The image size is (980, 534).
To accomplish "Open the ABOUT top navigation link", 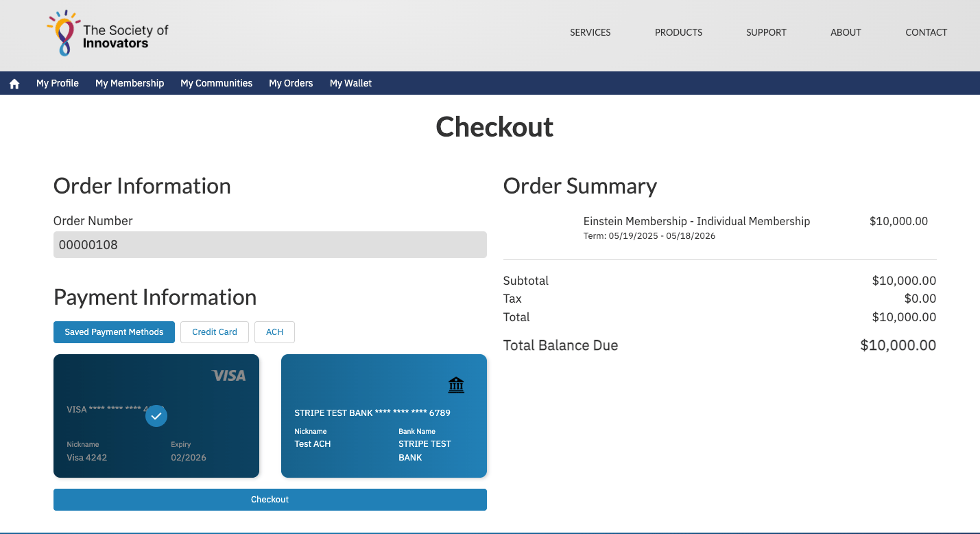I will [846, 32].
